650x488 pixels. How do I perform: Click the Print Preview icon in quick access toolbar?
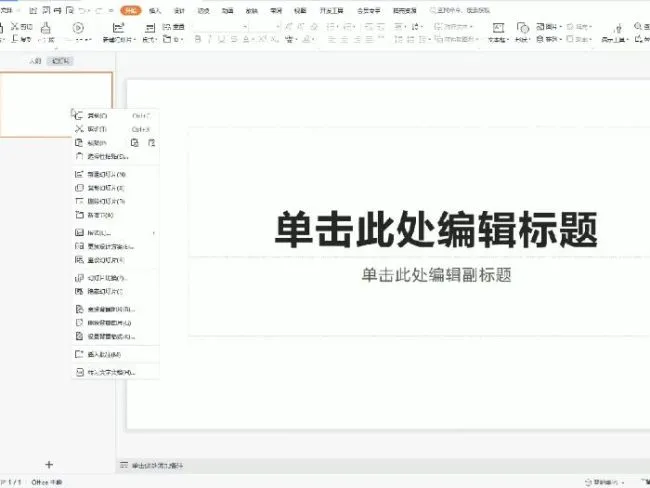click(x=70, y=10)
